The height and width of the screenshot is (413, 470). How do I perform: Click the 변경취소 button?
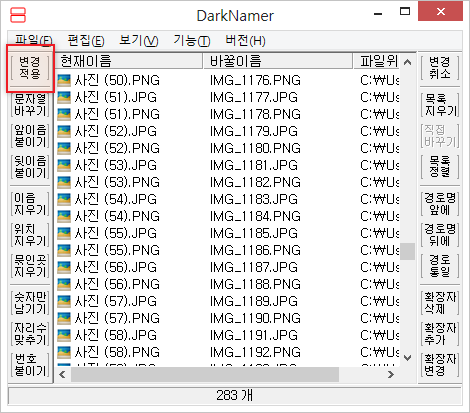pyautogui.click(x=440, y=68)
